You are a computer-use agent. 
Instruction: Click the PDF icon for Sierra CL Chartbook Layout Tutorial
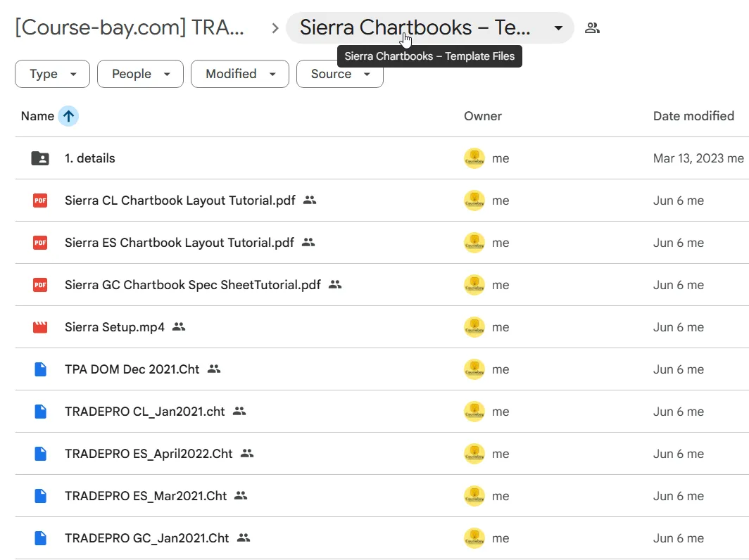point(40,201)
